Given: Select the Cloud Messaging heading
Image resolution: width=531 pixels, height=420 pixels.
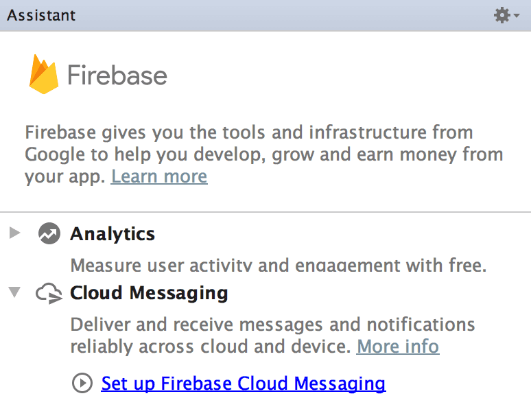Looking at the screenshot, I should coord(149,293).
